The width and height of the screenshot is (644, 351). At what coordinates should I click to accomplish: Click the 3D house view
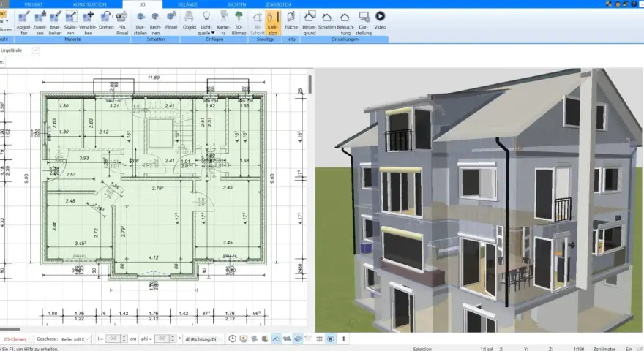click(x=479, y=200)
